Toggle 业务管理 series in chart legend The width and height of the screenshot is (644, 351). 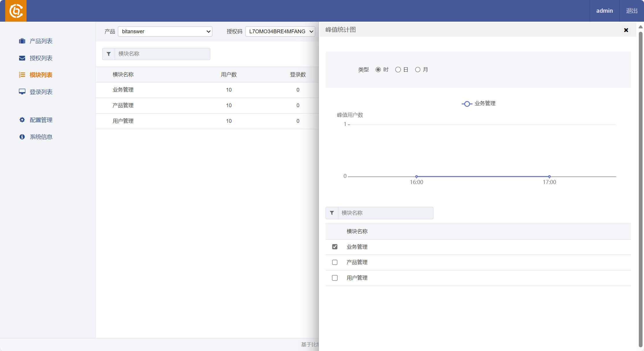point(478,103)
